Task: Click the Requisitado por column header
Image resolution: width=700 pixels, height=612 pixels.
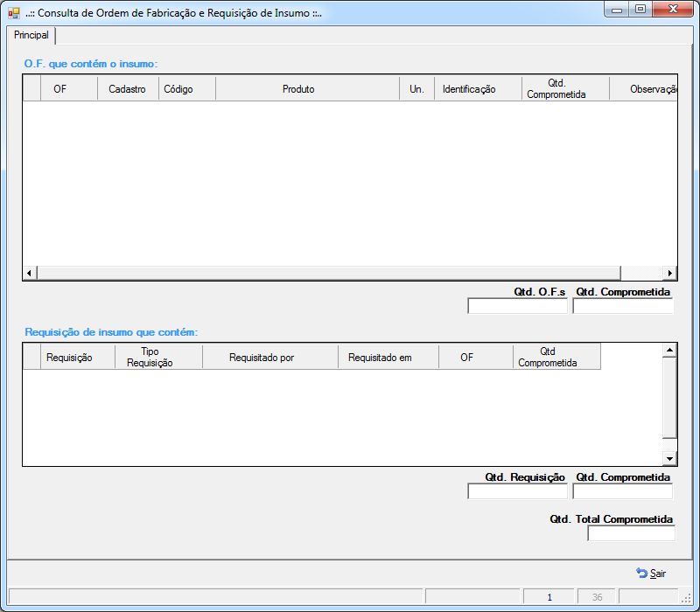Action: click(270, 358)
